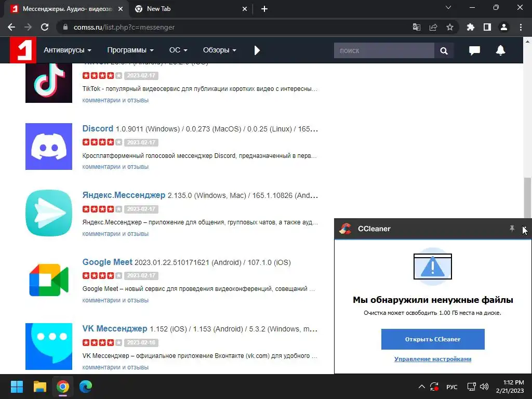The width and height of the screenshot is (532, 399).
Task: Click the поиск search field
Action: [x=384, y=50]
